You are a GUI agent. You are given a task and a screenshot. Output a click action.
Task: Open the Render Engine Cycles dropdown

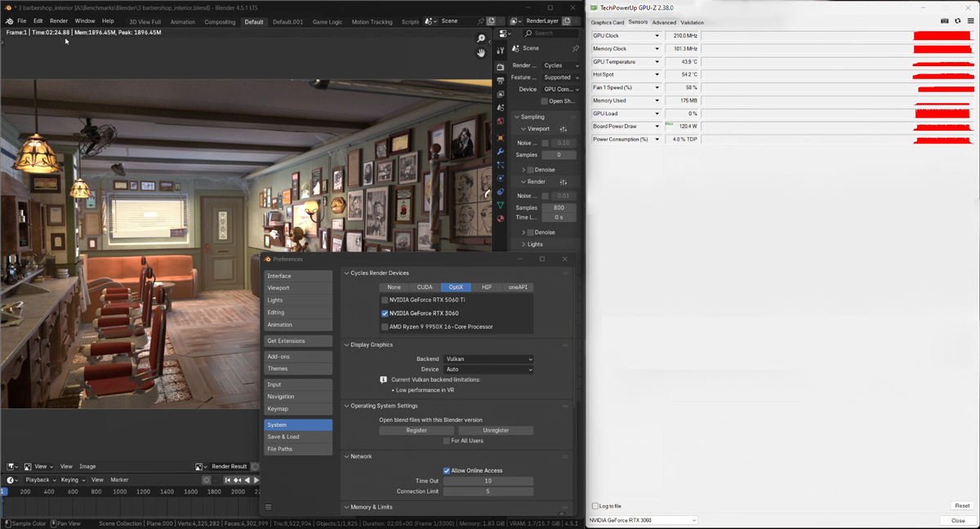tap(560, 65)
